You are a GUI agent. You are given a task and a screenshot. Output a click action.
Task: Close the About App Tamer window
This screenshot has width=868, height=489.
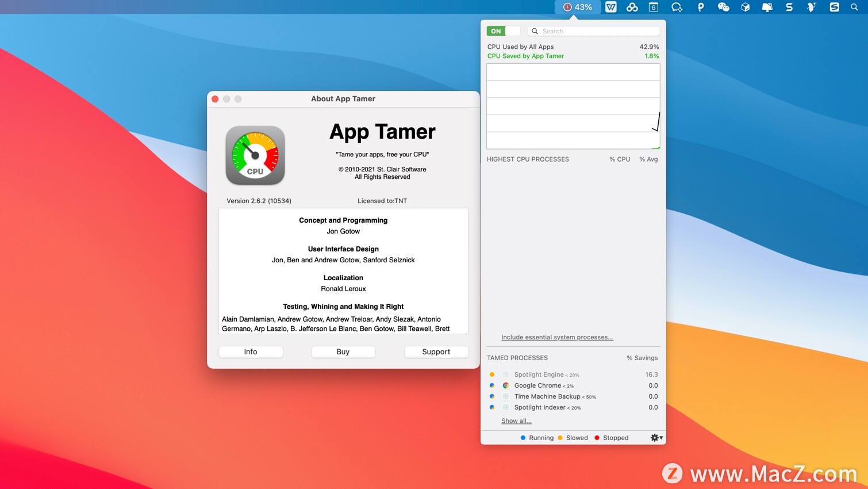point(215,99)
